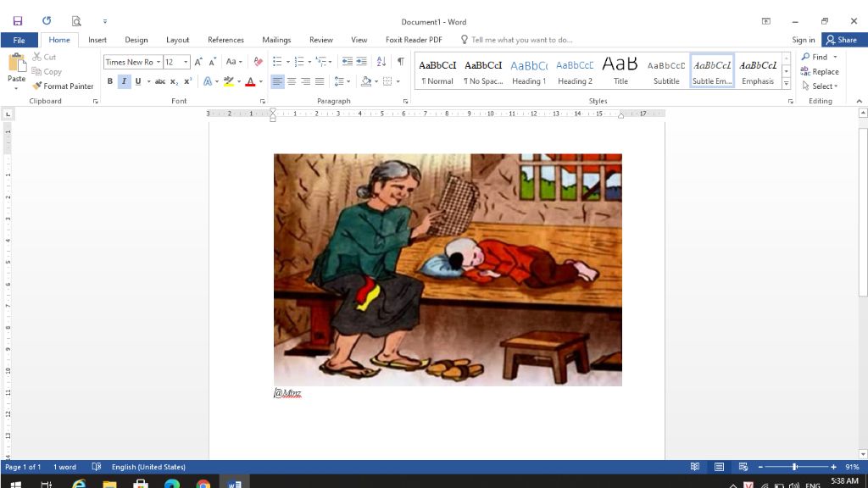868x488 pixels.
Task: Open the Find dropdown arrow
Action: [835, 57]
